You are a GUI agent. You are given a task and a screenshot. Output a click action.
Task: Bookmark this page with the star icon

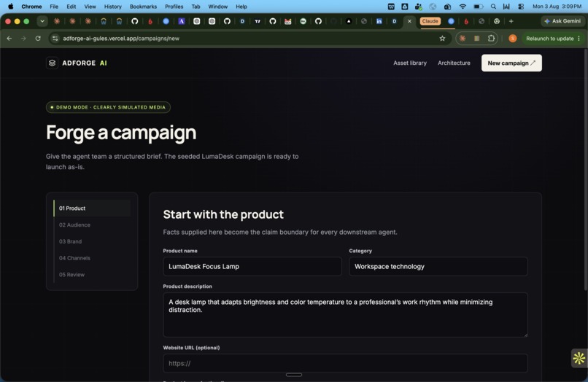coord(443,38)
